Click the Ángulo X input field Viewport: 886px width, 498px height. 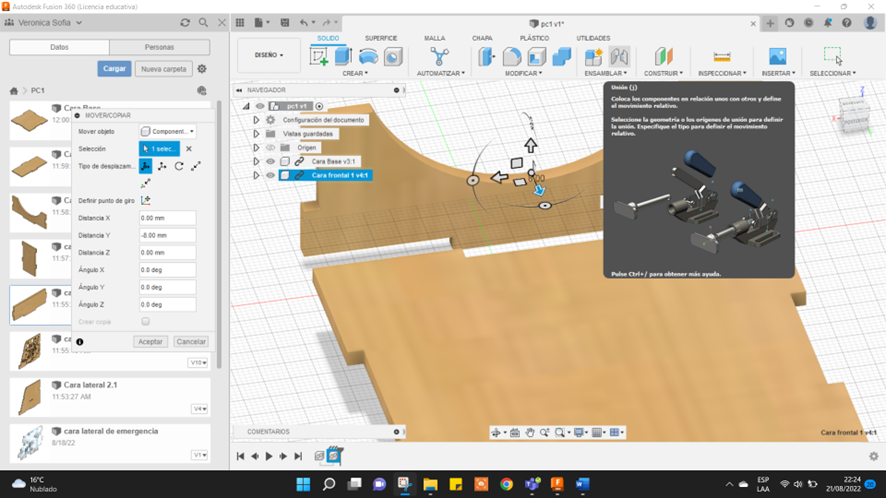tap(167, 270)
